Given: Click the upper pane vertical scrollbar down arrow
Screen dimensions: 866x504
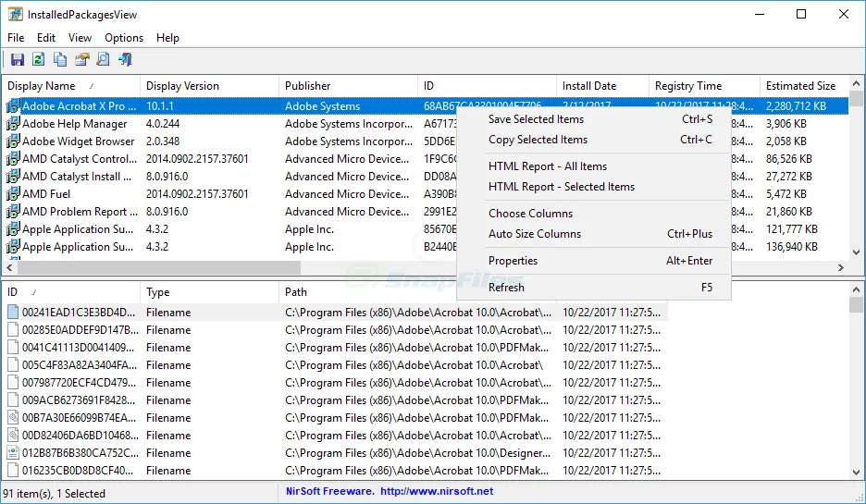Looking at the screenshot, I should pos(856,252).
